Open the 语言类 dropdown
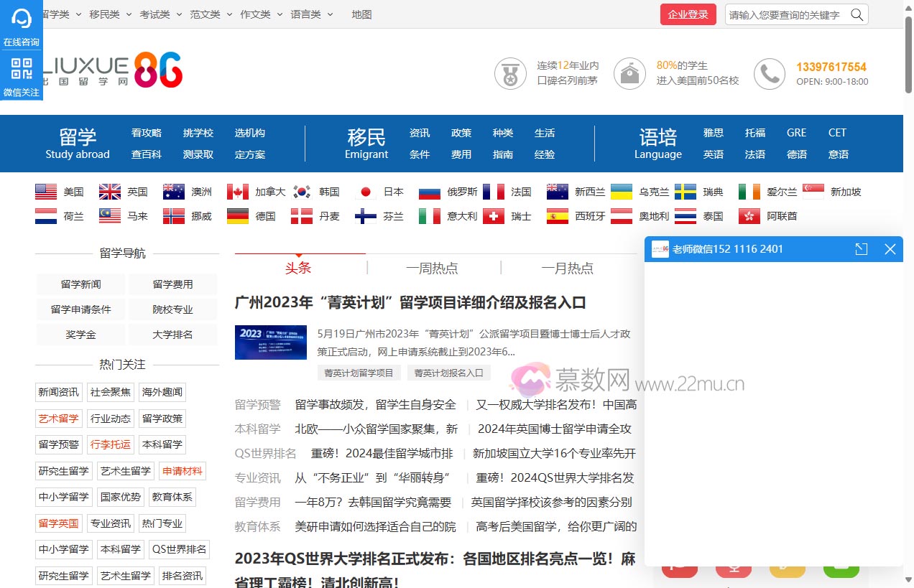 (307, 14)
